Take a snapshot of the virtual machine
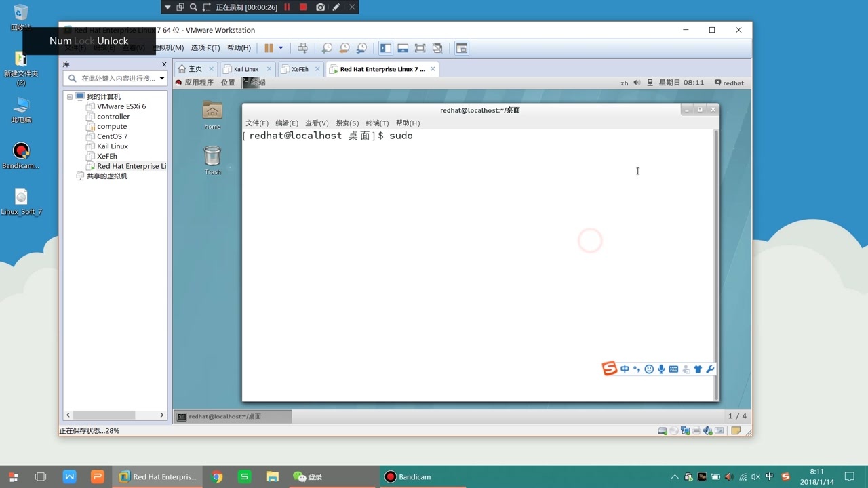The height and width of the screenshot is (488, 868). (x=327, y=48)
